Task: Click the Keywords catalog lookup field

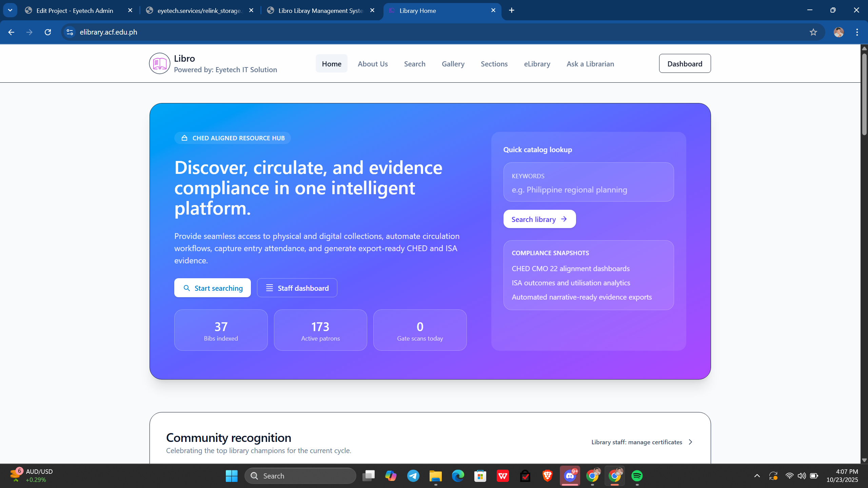Action: point(588,189)
